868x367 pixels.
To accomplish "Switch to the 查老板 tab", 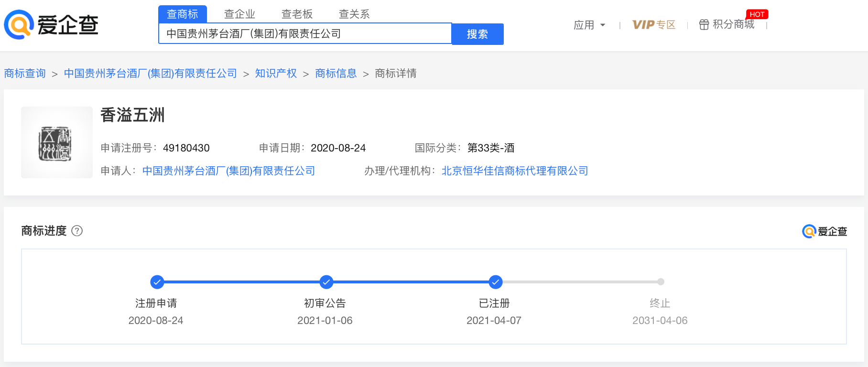I will pos(297,14).
